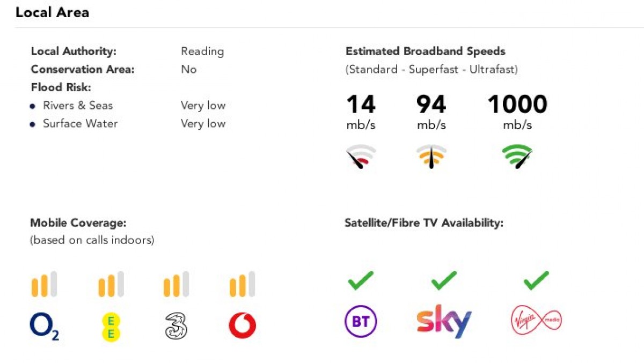Click the green checkmark above BT
The height and width of the screenshot is (363, 644).
tap(361, 280)
